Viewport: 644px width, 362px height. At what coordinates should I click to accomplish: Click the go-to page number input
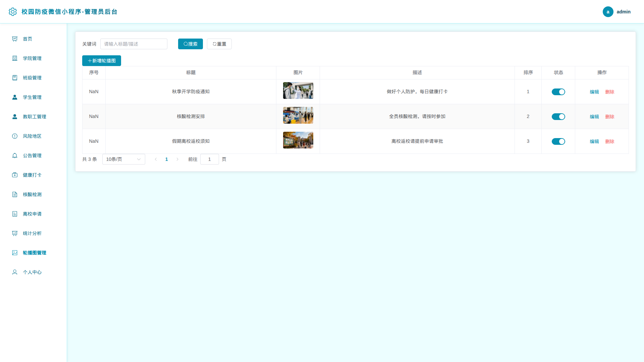[x=209, y=159]
